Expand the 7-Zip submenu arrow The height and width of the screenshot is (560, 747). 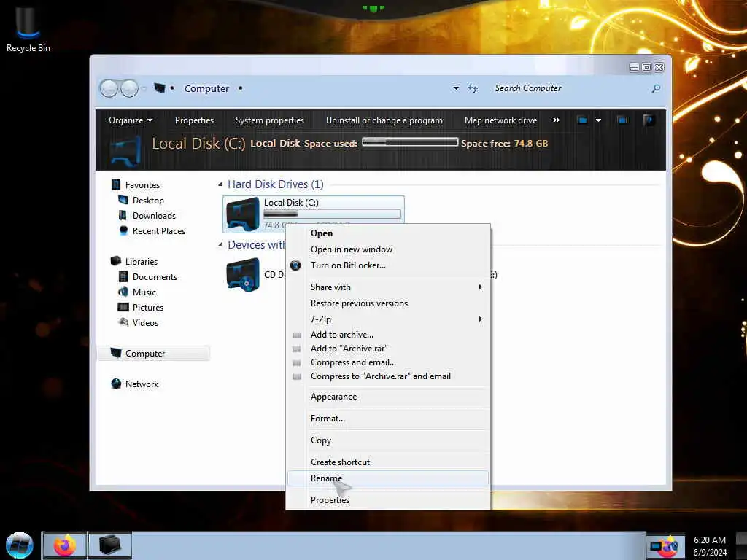tap(480, 319)
